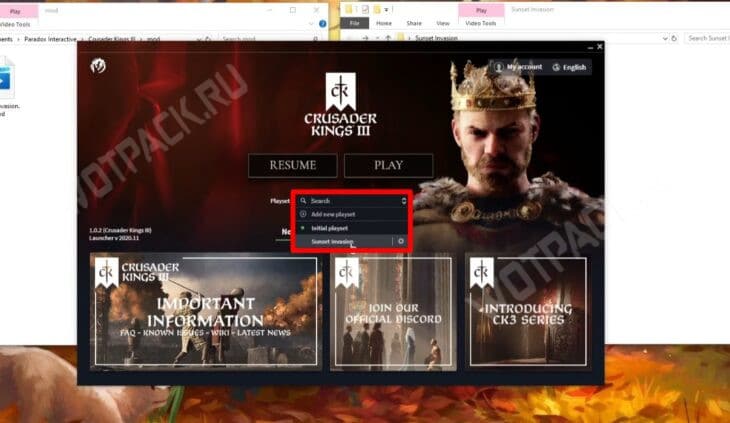Open the help icon in mod Explorer window
The height and width of the screenshot is (423, 730).
click(322, 24)
